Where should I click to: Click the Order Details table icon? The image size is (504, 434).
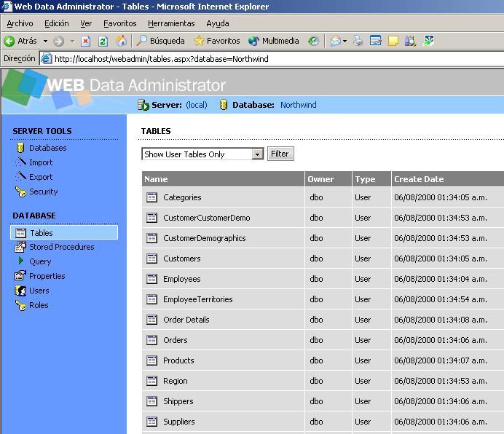pyautogui.click(x=151, y=320)
